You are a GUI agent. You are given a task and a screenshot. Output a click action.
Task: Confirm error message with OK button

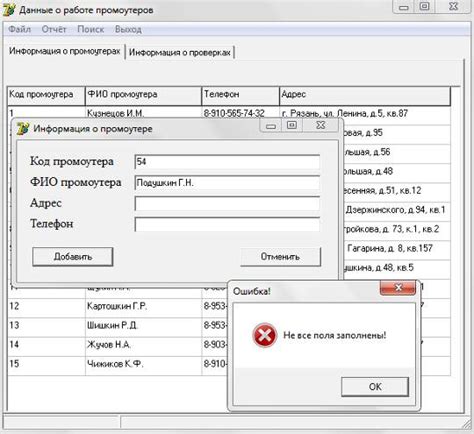[375, 387]
